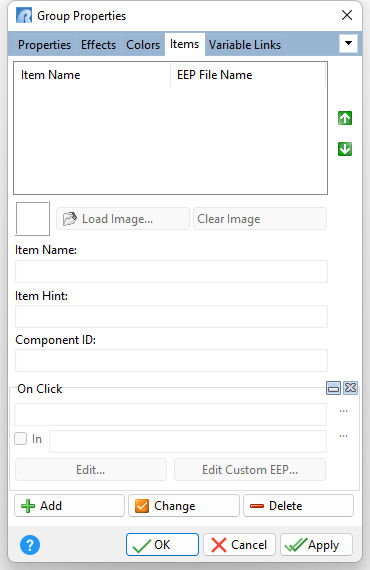Image resolution: width=370 pixels, height=570 pixels.
Task: Move item down with green arrow
Action: tap(345, 149)
